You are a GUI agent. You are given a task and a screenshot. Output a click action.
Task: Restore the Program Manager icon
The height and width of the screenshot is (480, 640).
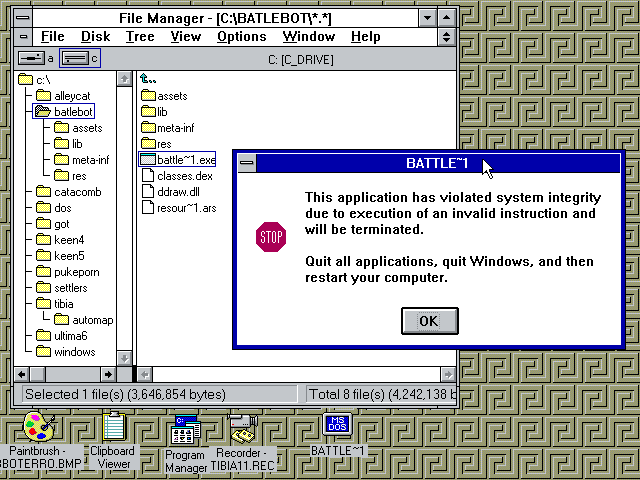pos(186,430)
